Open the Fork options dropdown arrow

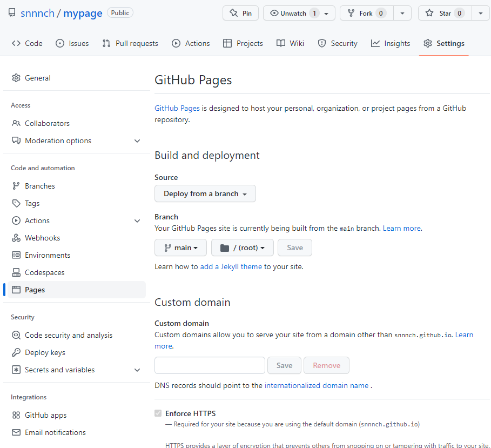coord(402,13)
